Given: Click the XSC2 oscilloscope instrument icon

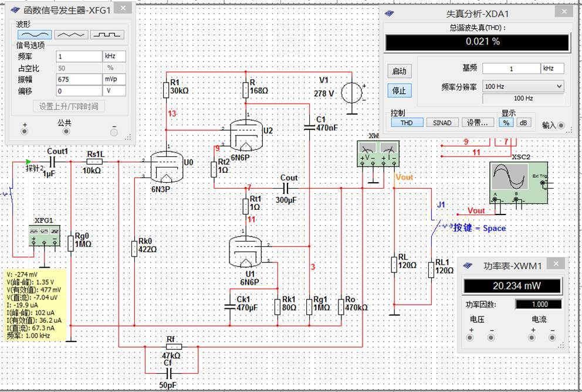Looking at the screenshot, I should pyautogui.click(x=519, y=182).
